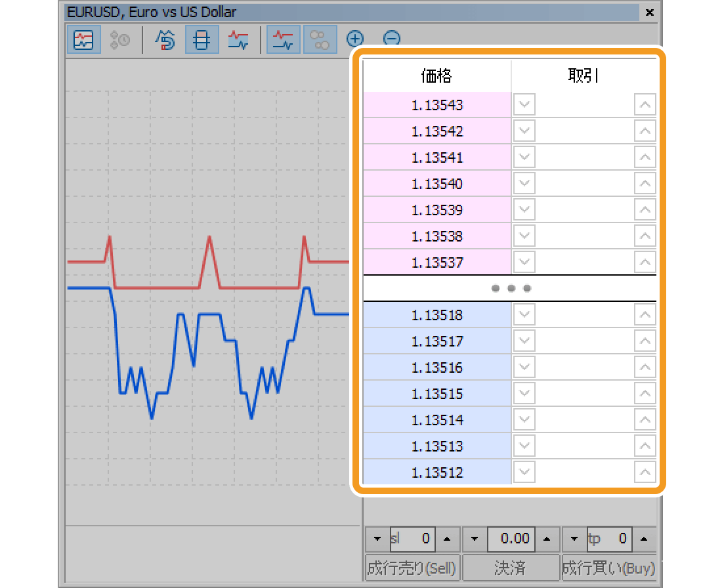Decrease the 0.00 volume value
This screenshot has width=722, height=588.
coord(475,539)
